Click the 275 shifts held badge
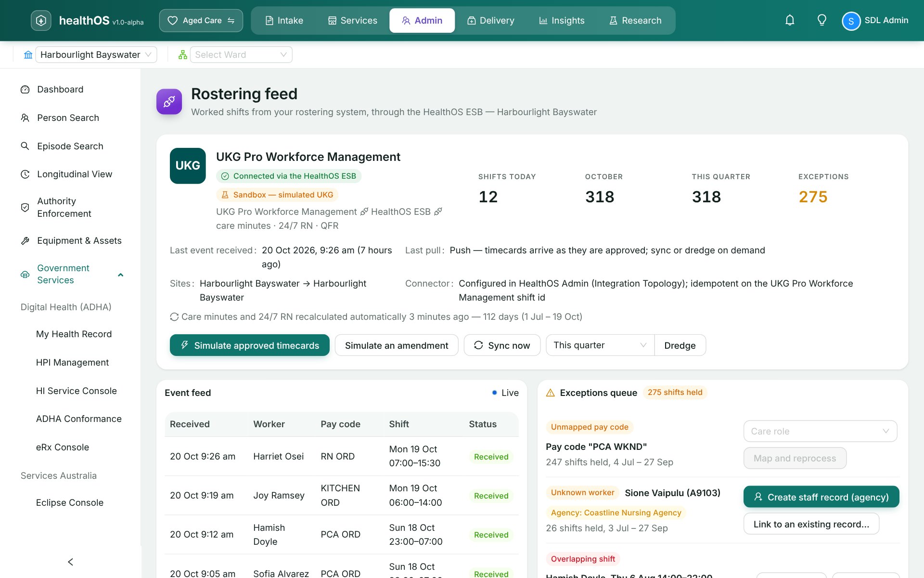This screenshot has height=578, width=924. point(675,393)
